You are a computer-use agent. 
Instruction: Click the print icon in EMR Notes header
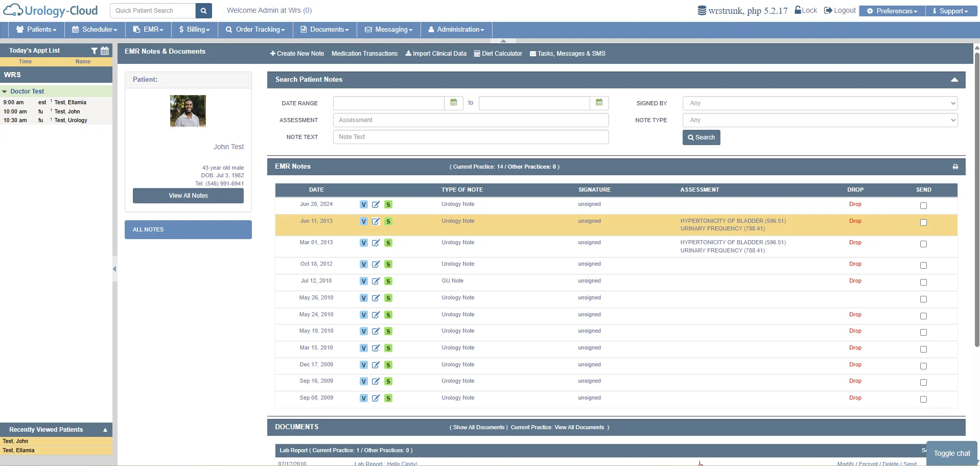click(955, 167)
